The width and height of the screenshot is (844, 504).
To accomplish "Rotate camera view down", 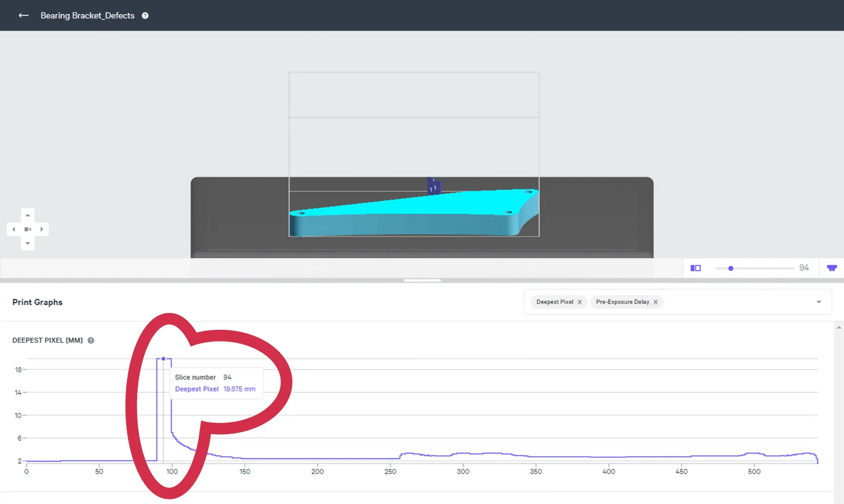I will [x=28, y=243].
